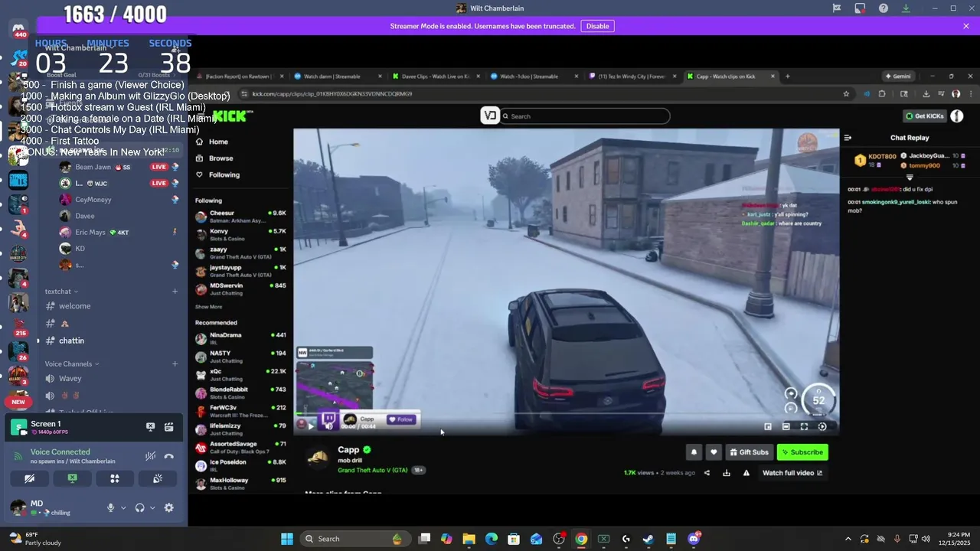The height and width of the screenshot is (551, 980).
Task: Open Discord help icon in title bar
Action: [x=884, y=8]
